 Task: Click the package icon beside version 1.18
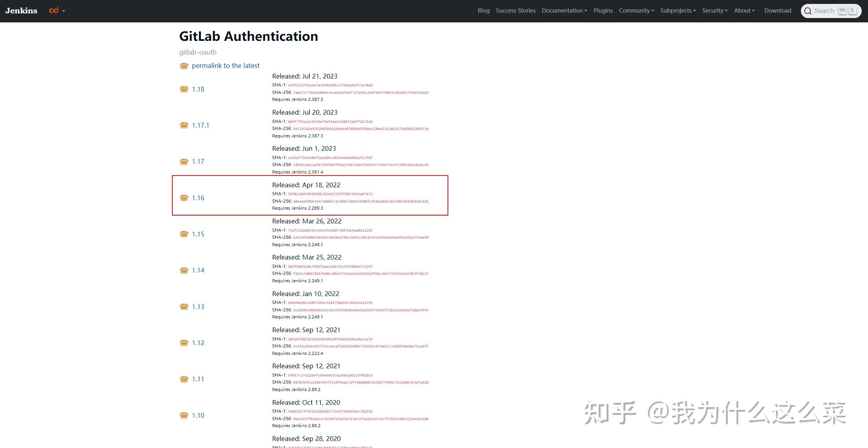click(184, 89)
